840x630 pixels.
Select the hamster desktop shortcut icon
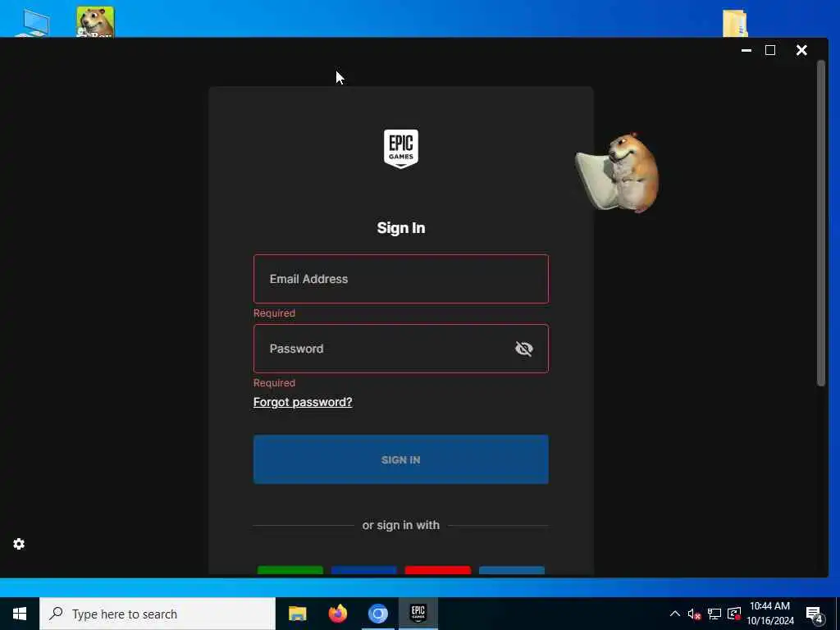95,21
